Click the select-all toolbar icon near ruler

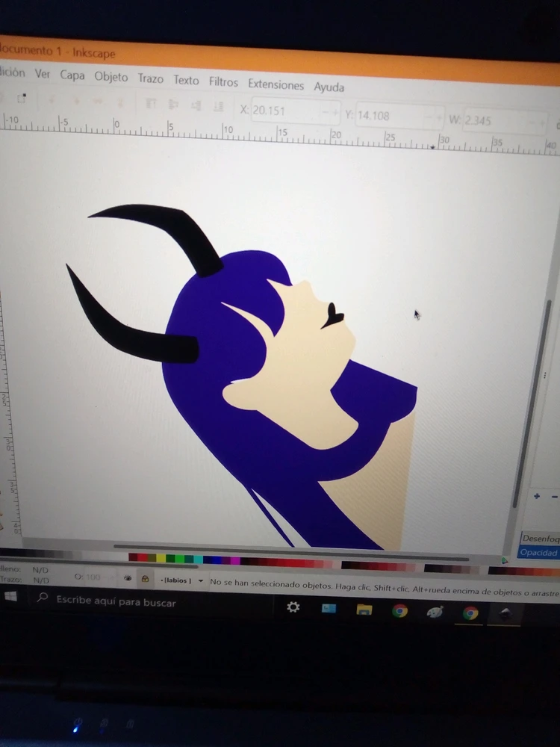21,98
